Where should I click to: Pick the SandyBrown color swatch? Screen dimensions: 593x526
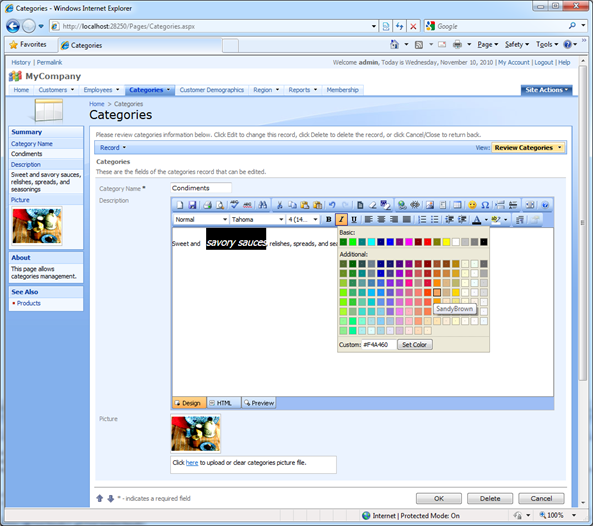tap(437, 292)
